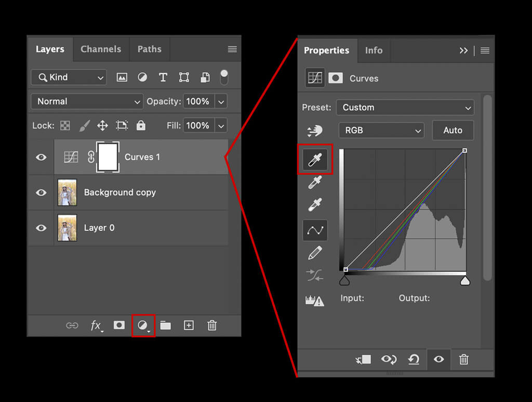Toggle visibility of Layer 0
The image size is (532, 402).
[x=41, y=228]
